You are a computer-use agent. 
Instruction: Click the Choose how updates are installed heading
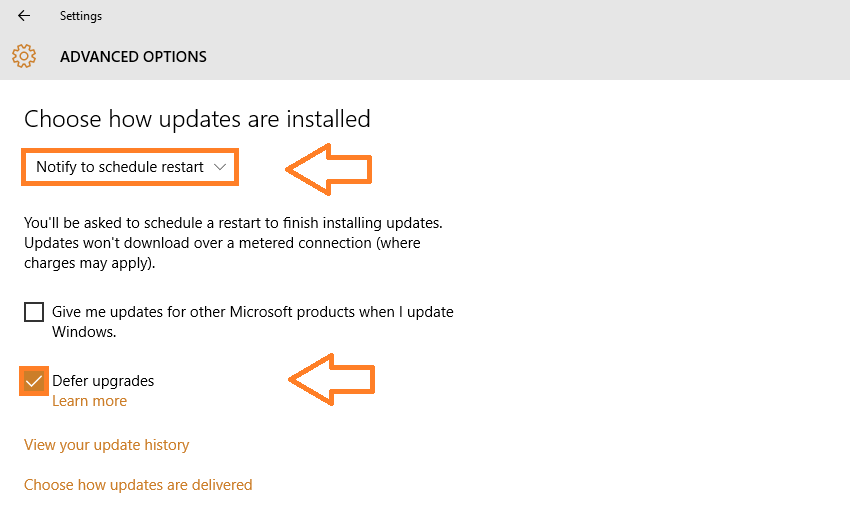point(197,119)
